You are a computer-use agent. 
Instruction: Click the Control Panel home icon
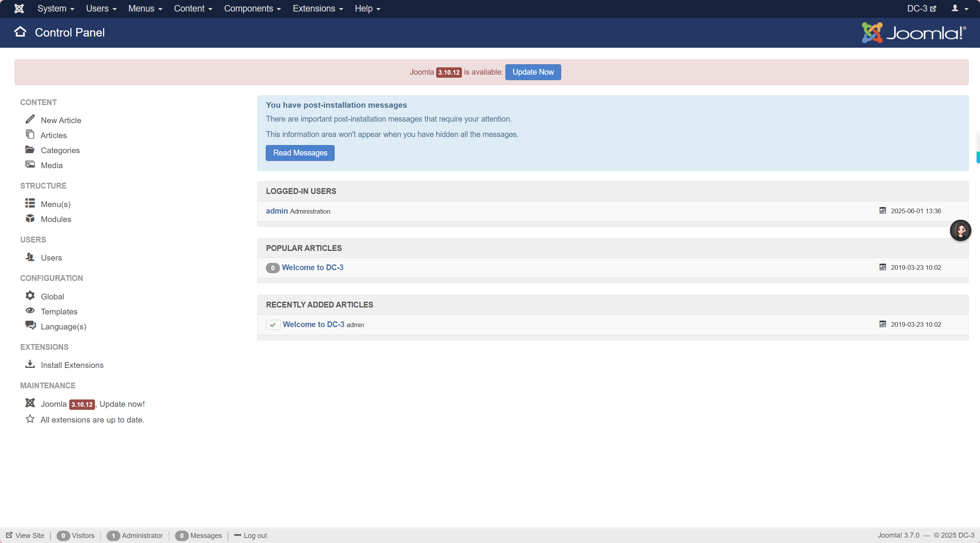click(20, 32)
